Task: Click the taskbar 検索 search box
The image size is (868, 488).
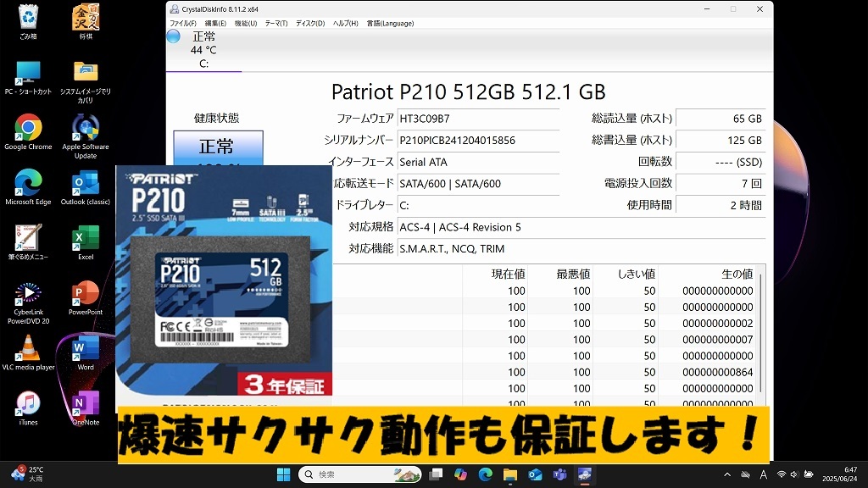Action: click(359, 474)
